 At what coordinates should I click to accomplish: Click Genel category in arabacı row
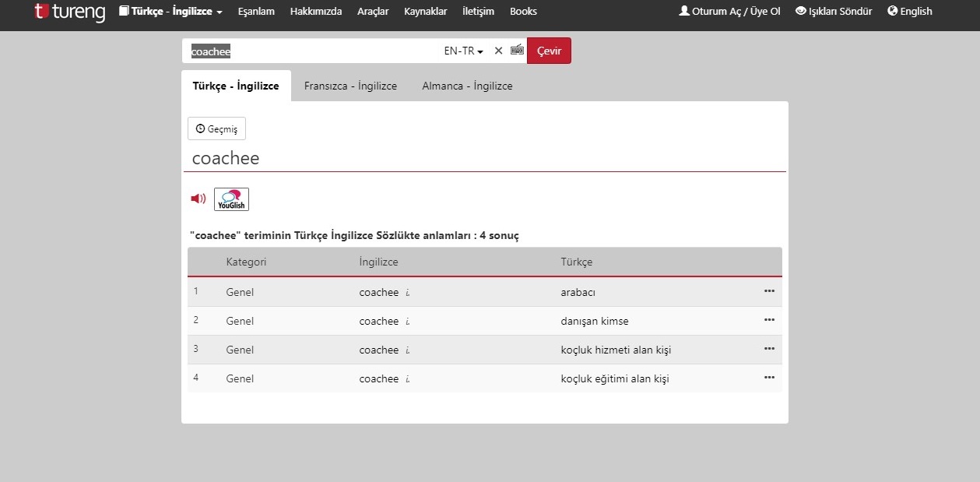pyautogui.click(x=240, y=292)
